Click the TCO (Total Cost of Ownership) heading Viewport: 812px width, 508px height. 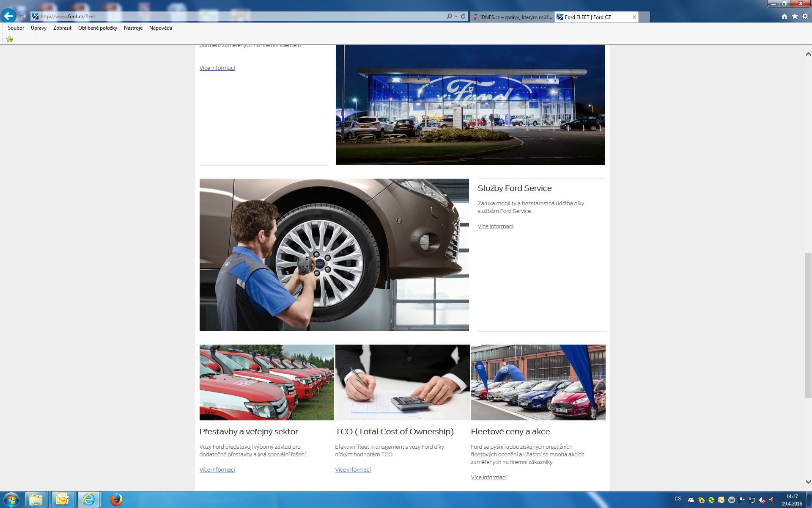click(x=394, y=432)
